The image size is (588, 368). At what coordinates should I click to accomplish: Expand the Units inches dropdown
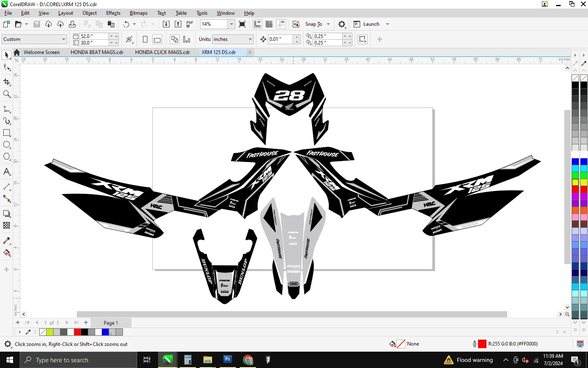point(250,39)
